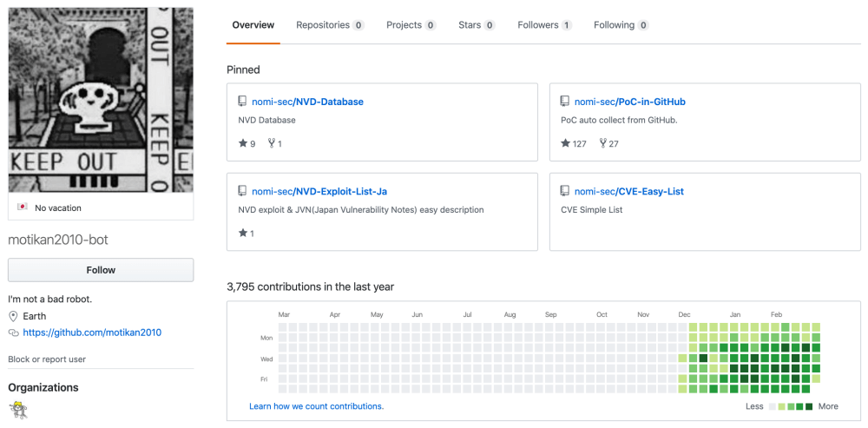Click the No vacation status text
Viewport: 868px width, 428px height.
pos(58,208)
